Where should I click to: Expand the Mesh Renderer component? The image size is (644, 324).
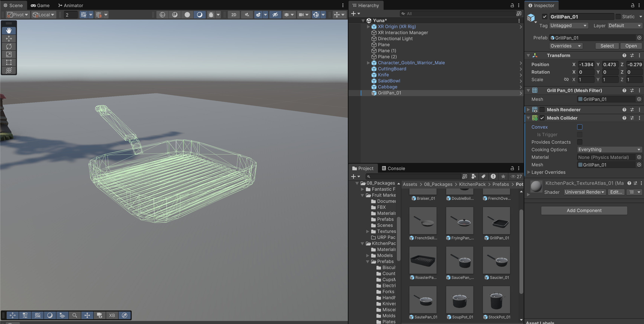click(528, 110)
